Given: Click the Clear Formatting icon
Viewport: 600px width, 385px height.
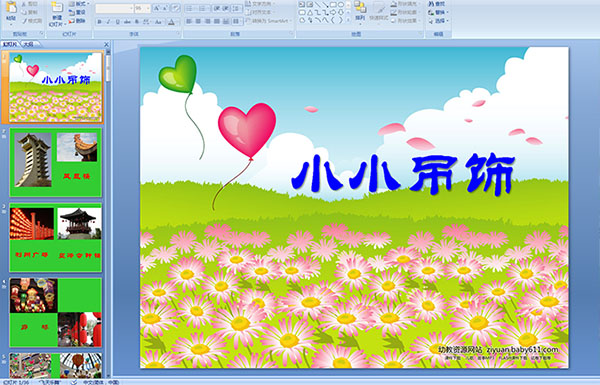Looking at the screenshot, I should click(x=176, y=8).
